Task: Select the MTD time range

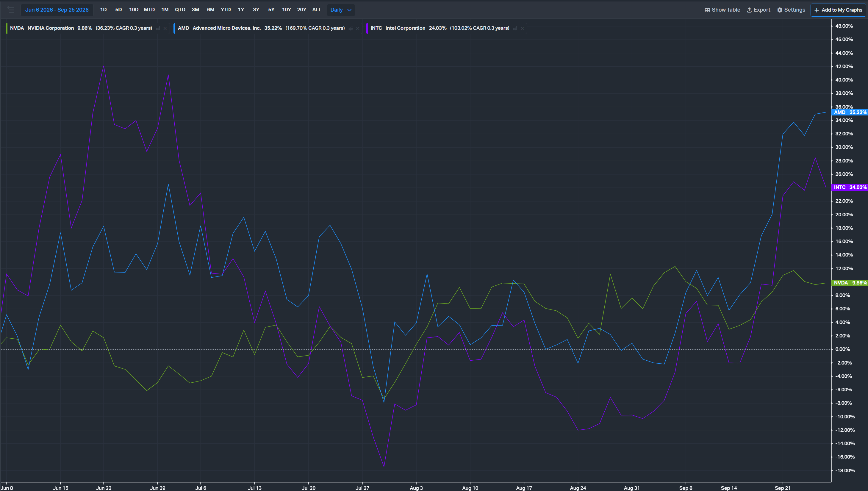Action: (149, 10)
